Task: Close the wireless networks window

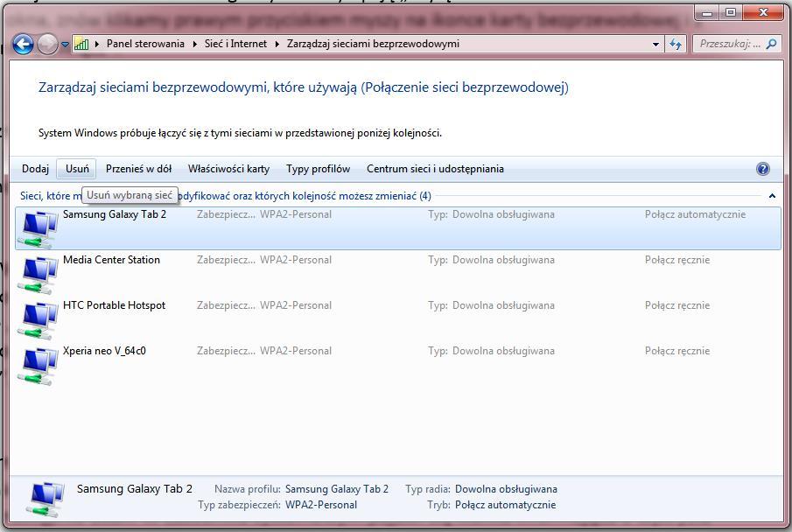Action: (x=763, y=12)
